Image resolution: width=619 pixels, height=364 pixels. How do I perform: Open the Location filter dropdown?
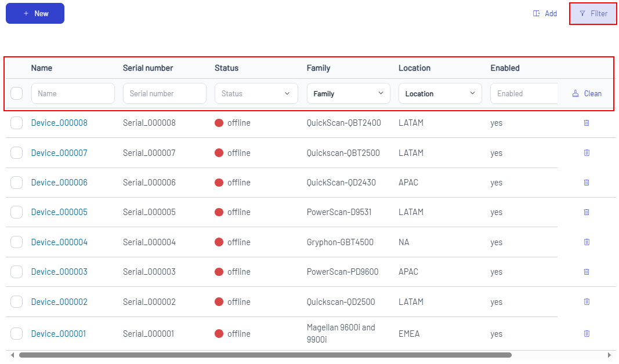point(440,93)
